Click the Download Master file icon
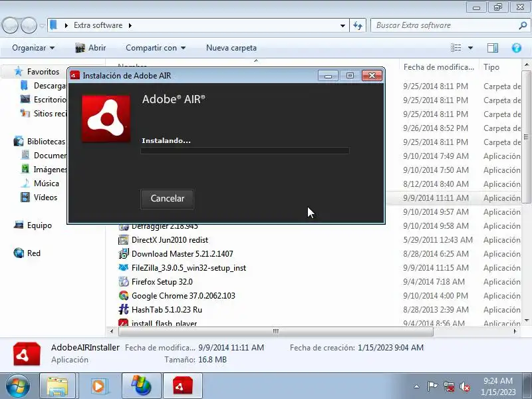Screen dimensions: 532x399 click(x=124, y=254)
